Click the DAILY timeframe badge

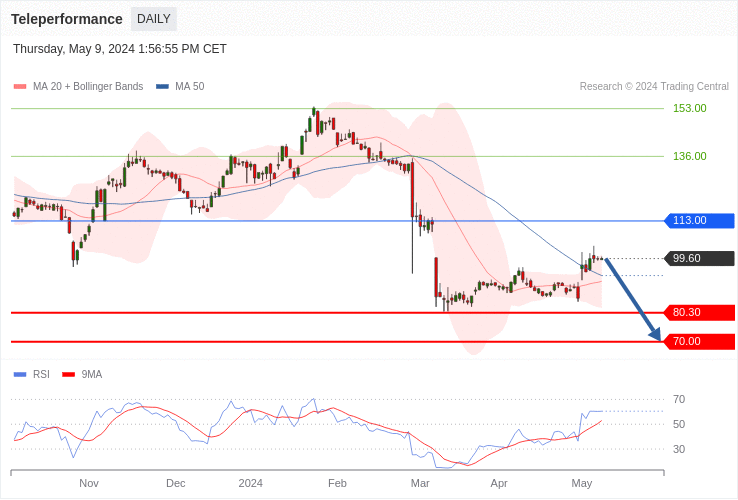(153, 19)
